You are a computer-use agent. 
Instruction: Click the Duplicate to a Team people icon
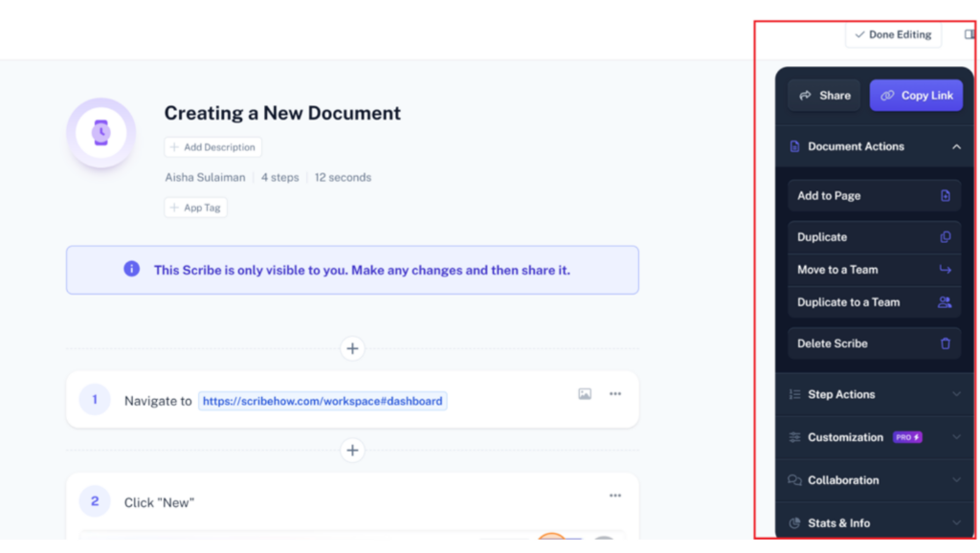tap(946, 302)
